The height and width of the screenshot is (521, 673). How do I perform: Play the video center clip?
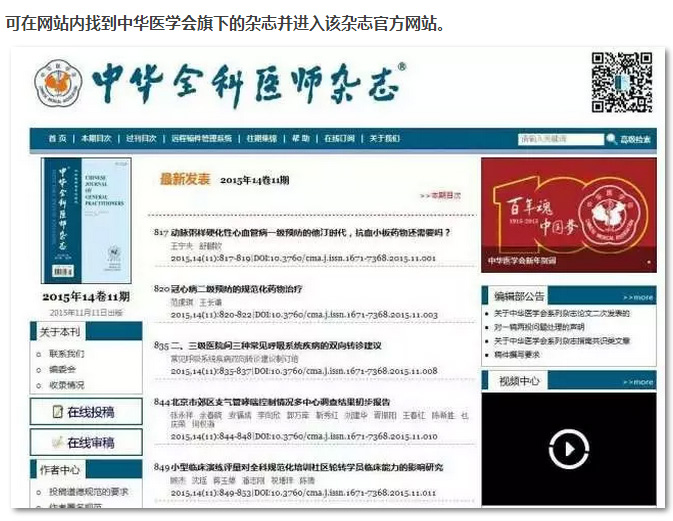[x=569, y=449]
